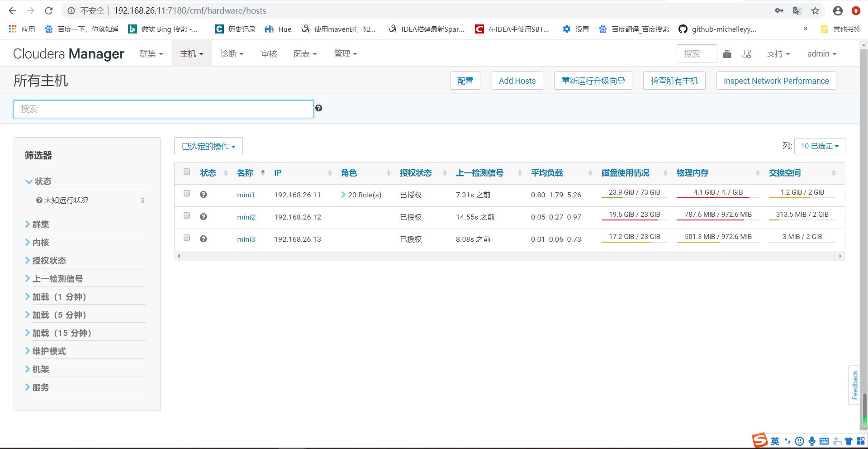Viewport: 868px width, 449px height.
Task: Open the browser profile icon
Action: pyautogui.click(x=838, y=10)
